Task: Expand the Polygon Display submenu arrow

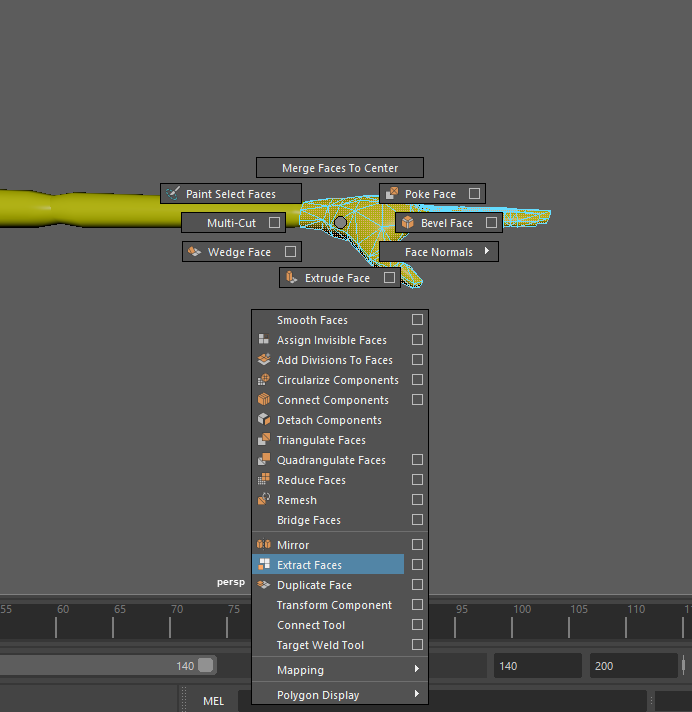Action: 417,693
